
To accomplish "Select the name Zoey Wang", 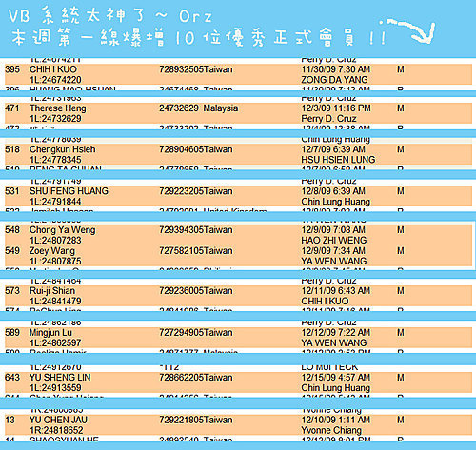I will coord(52,251).
